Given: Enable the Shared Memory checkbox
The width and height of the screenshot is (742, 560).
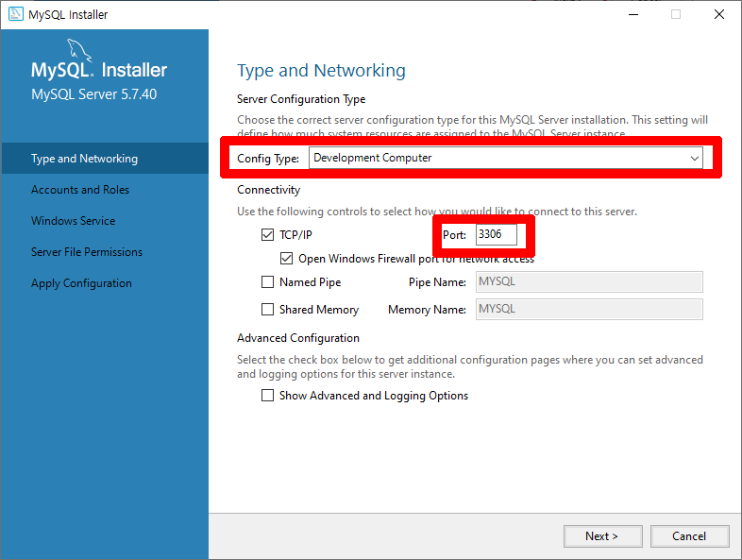Looking at the screenshot, I should click(267, 310).
